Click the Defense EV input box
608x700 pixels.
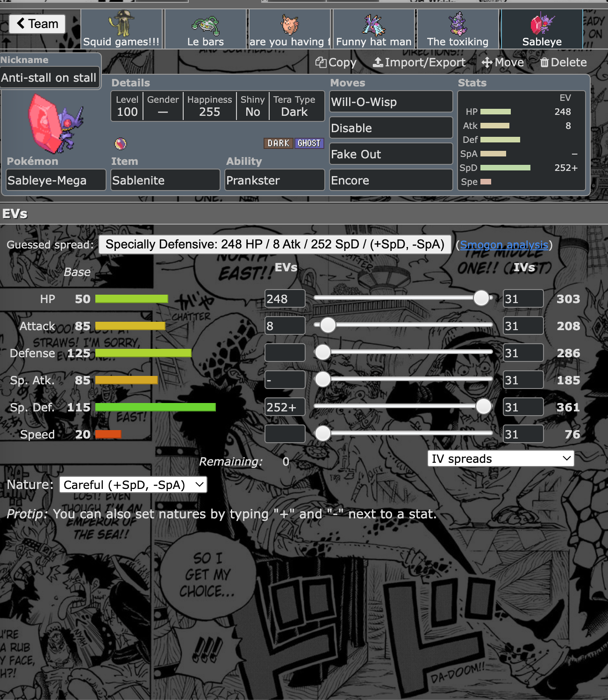[285, 353]
